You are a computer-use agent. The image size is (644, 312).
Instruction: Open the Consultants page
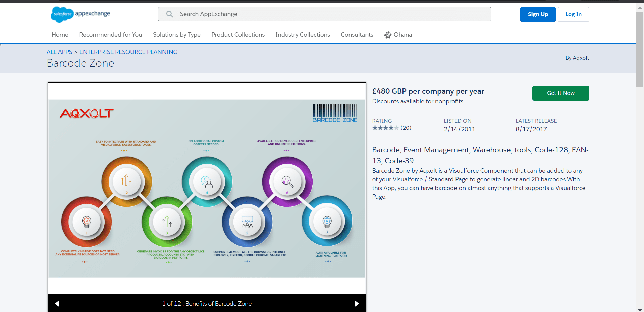pos(357,35)
